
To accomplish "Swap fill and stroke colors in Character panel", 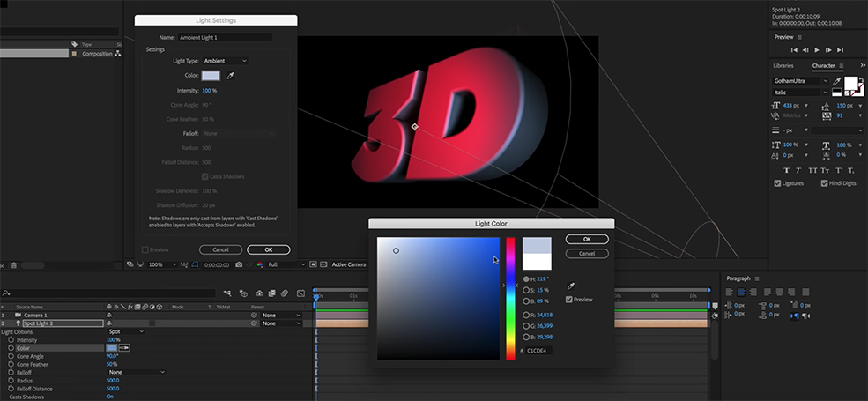I will click(863, 79).
